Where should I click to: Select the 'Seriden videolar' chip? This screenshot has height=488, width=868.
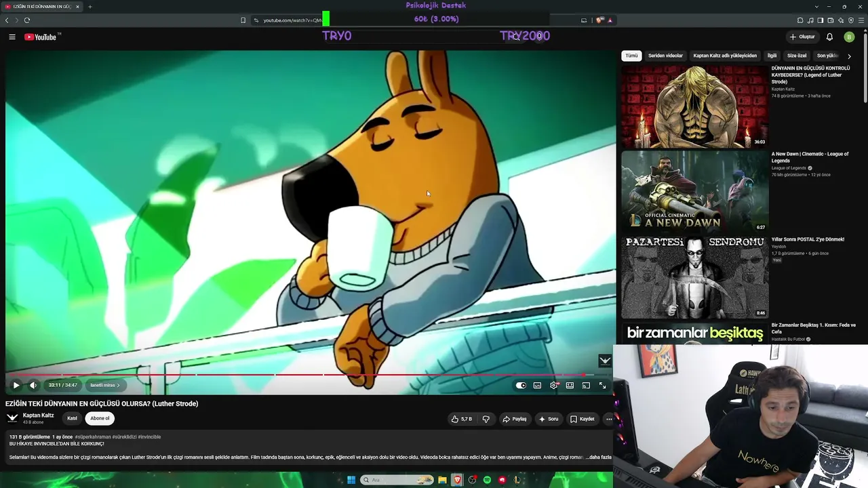click(665, 56)
